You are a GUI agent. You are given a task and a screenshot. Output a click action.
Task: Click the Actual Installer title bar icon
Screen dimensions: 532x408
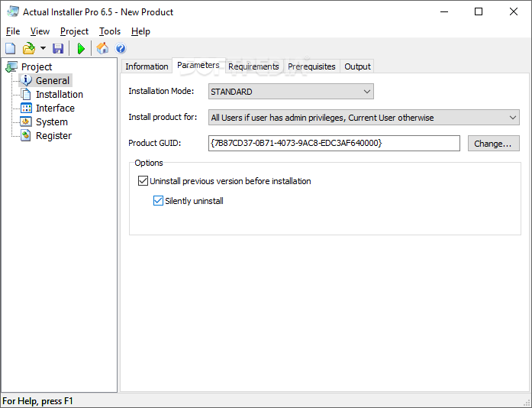[13, 11]
